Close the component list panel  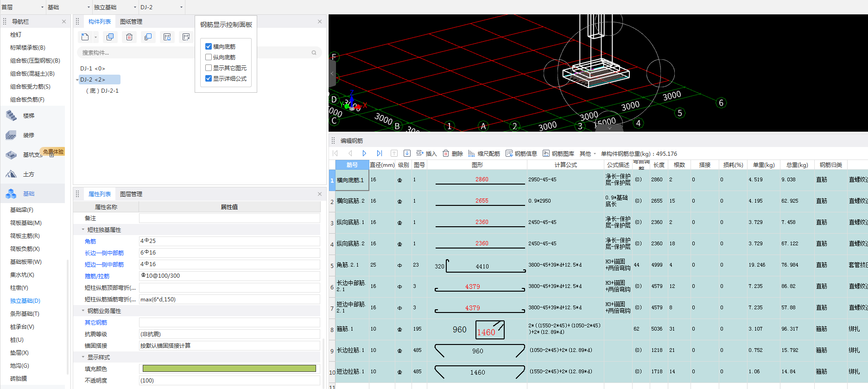(319, 22)
